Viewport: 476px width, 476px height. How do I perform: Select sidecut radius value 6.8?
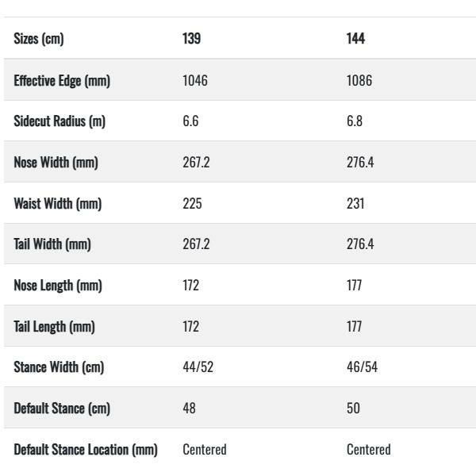click(355, 121)
